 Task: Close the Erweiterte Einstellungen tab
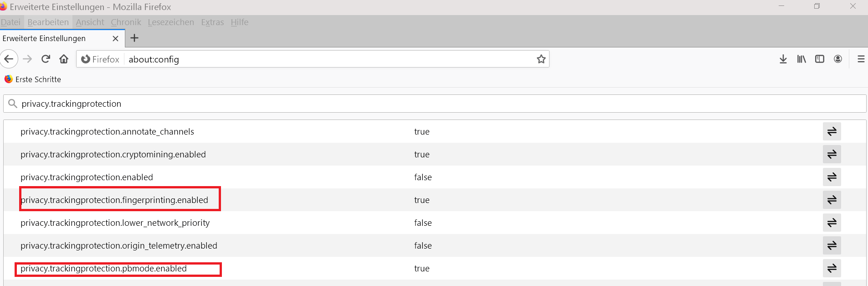[x=116, y=39]
